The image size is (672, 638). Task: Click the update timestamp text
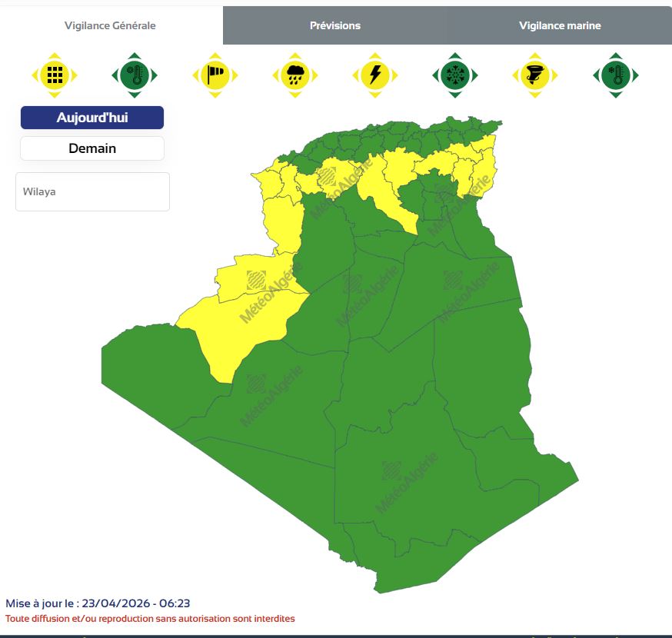(x=98, y=603)
